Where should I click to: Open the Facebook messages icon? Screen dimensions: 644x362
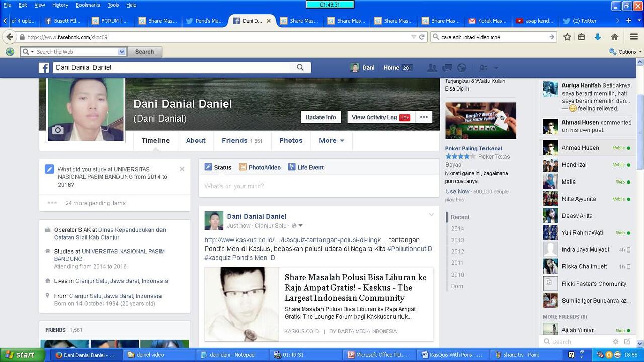point(447,68)
